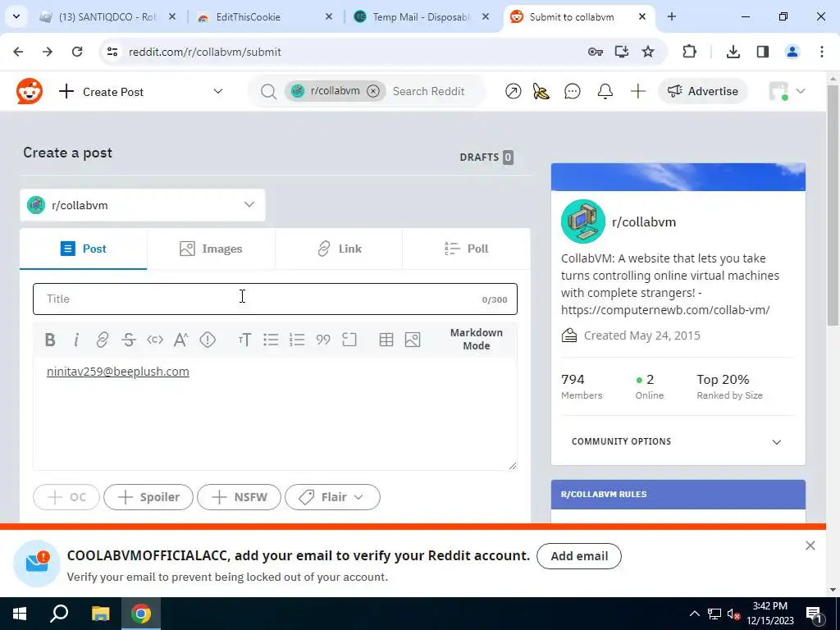The height and width of the screenshot is (630, 840).
Task: Toggle Chrome side panel
Action: point(762,52)
